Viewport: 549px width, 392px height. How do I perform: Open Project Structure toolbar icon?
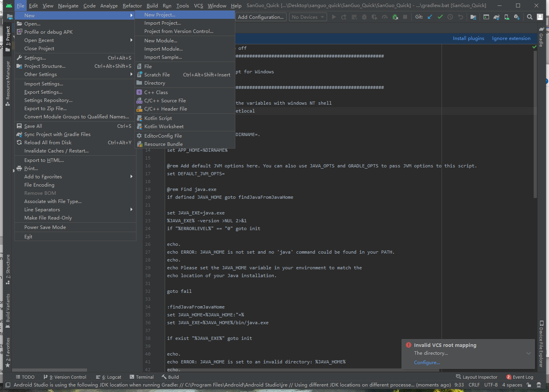click(473, 17)
